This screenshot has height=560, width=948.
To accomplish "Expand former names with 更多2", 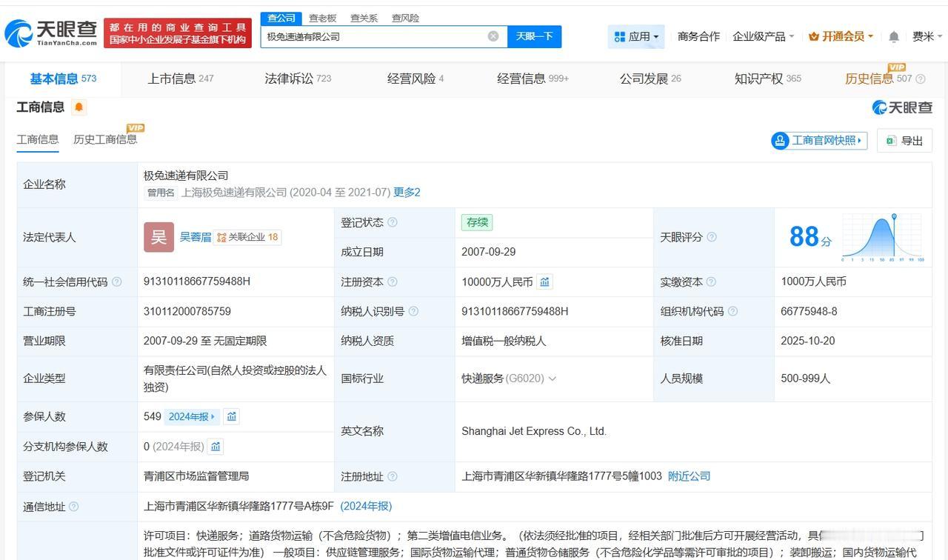I will coord(407,193).
